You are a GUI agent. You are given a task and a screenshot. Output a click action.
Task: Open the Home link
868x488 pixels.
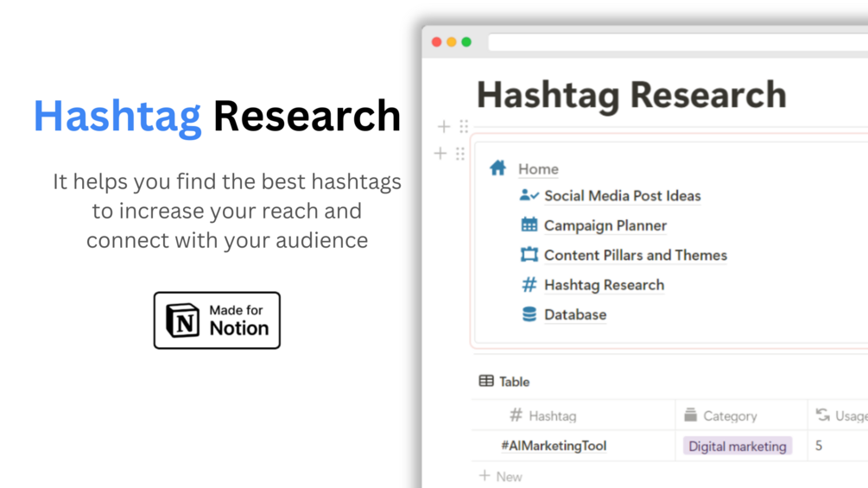pyautogui.click(x=538, y=169)
